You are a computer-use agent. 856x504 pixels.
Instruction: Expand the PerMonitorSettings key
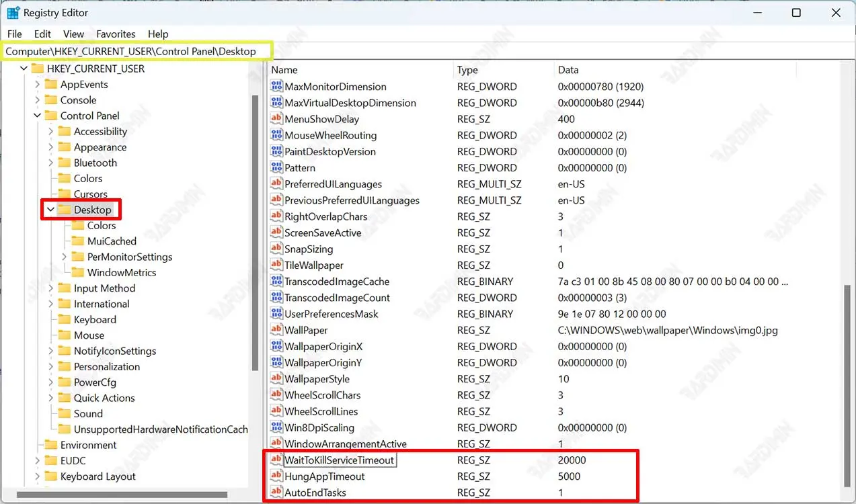click(65, 257)
